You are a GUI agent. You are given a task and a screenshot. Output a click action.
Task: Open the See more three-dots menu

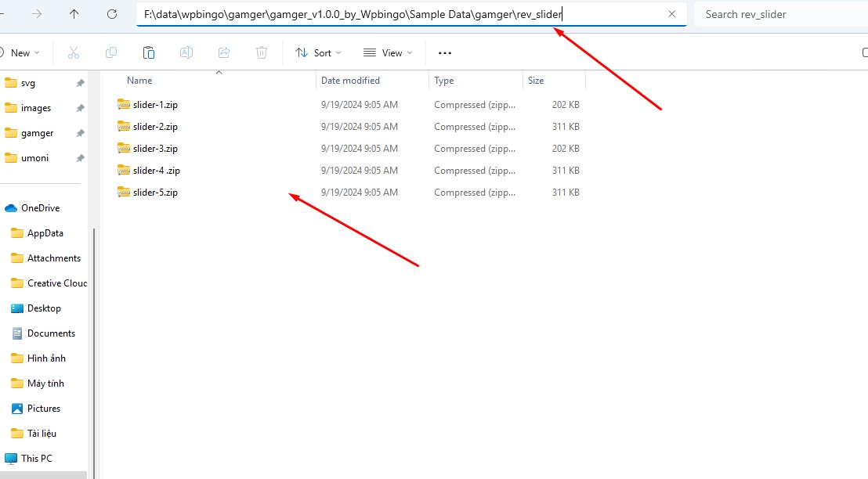pos(445,52)
